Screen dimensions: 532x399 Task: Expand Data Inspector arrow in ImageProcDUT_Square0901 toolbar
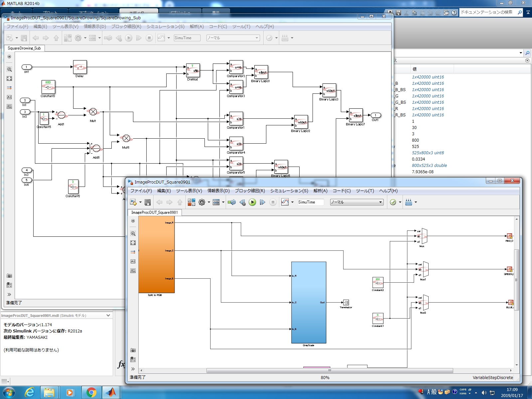[292, 202]
